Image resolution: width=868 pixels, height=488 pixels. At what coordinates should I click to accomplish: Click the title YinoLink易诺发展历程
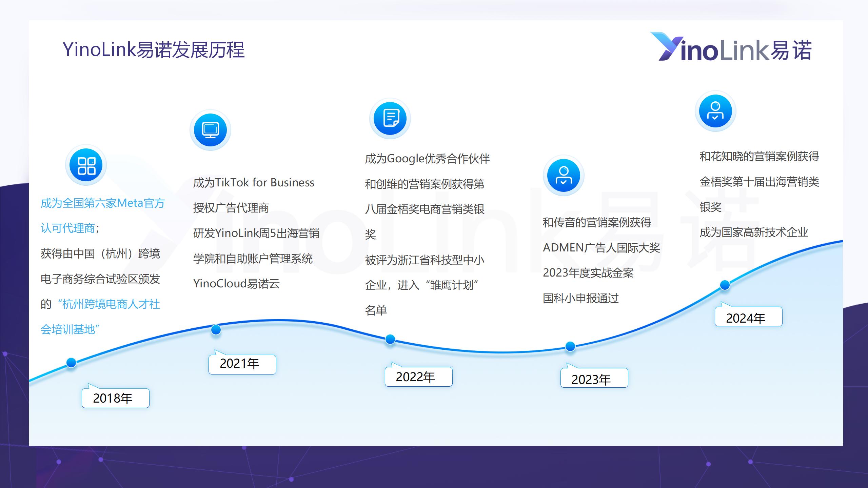click(154, 49)
